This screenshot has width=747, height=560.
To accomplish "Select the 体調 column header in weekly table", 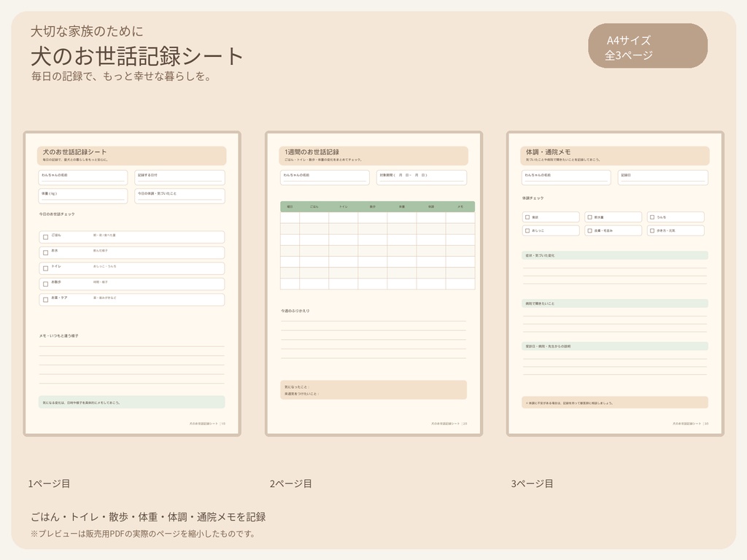I will (x=431, y=206).
